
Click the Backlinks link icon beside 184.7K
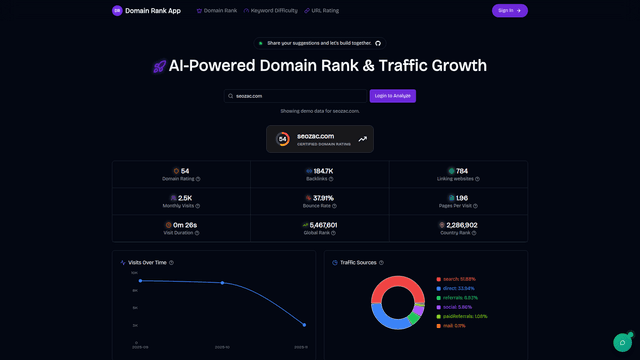coord(309,171)
